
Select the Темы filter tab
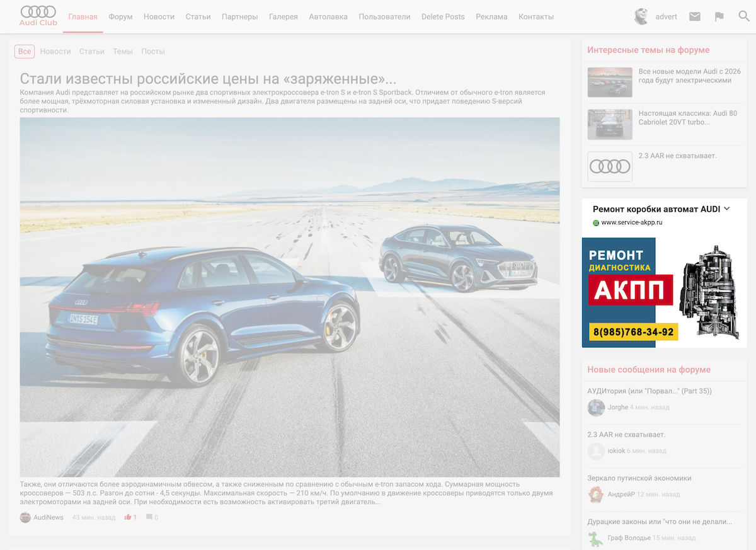pos(123,52)
